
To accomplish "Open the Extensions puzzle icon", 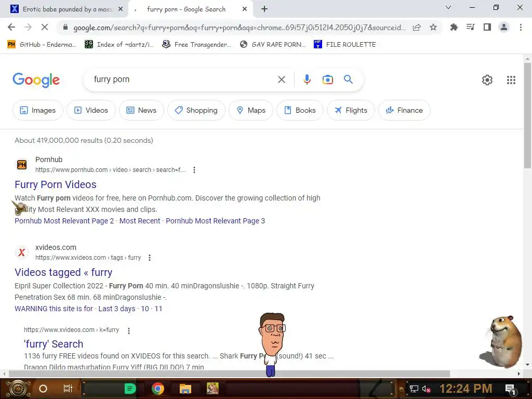I will click(454, 27).
